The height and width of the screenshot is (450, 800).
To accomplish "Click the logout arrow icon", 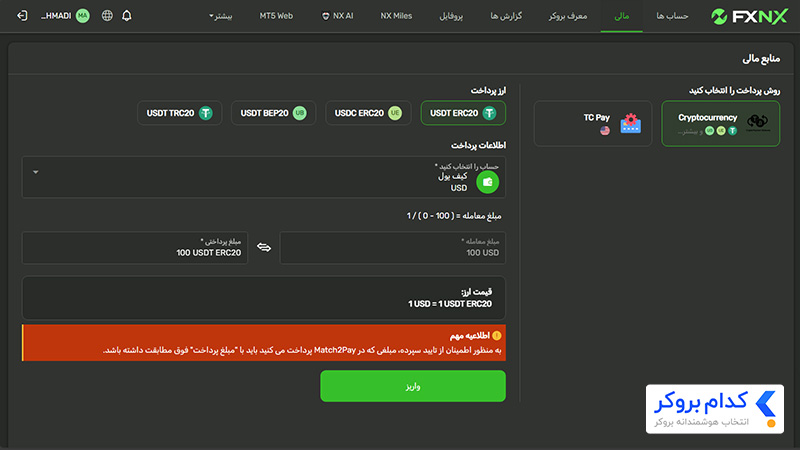I will (x=22, y=16).
